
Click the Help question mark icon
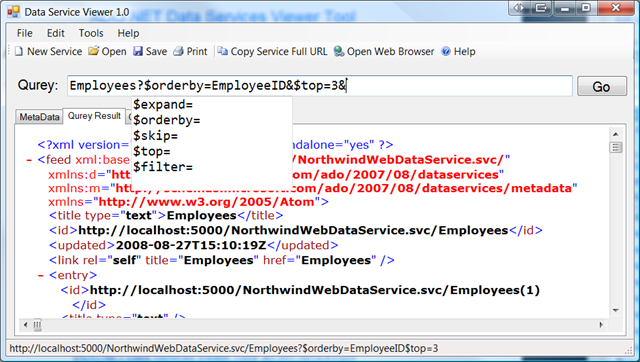pyautogui.click(x=446, y=51)
